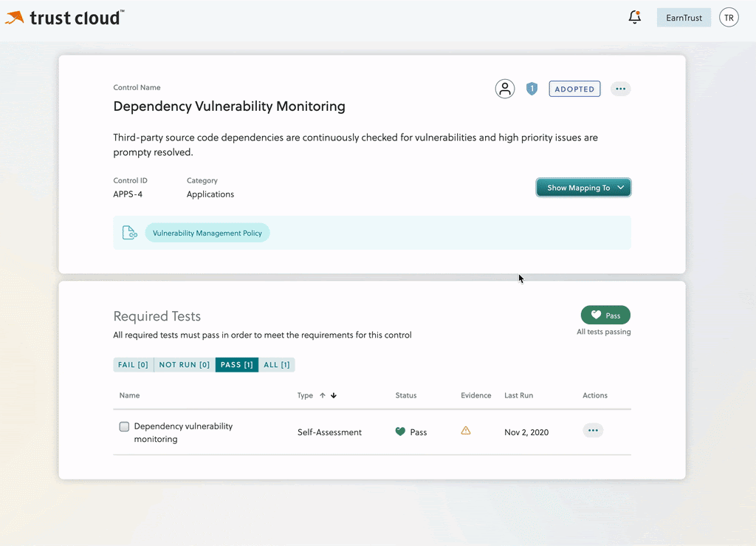Click the EarnTrust button
756x546 pixels.
tap(684, 18)
